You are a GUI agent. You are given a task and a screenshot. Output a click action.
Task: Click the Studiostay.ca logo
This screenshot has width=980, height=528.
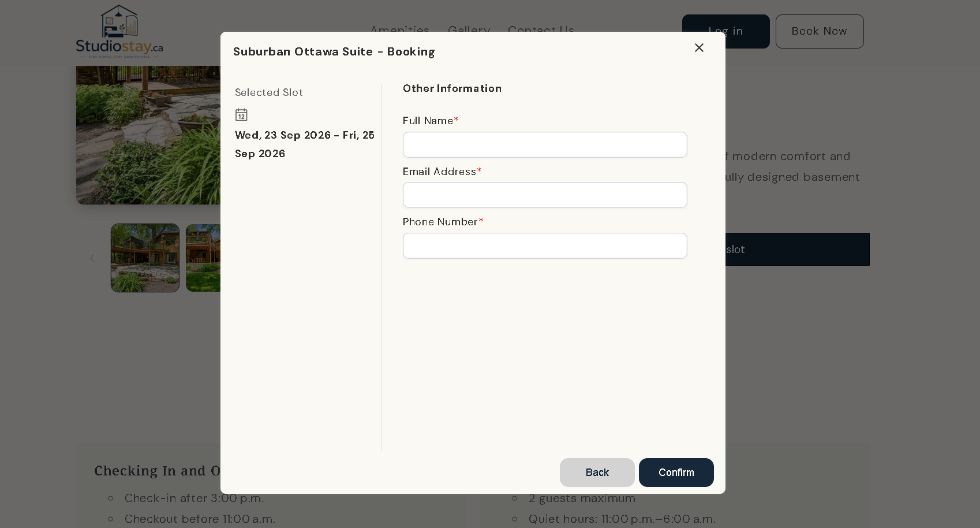tap(119, 31)
